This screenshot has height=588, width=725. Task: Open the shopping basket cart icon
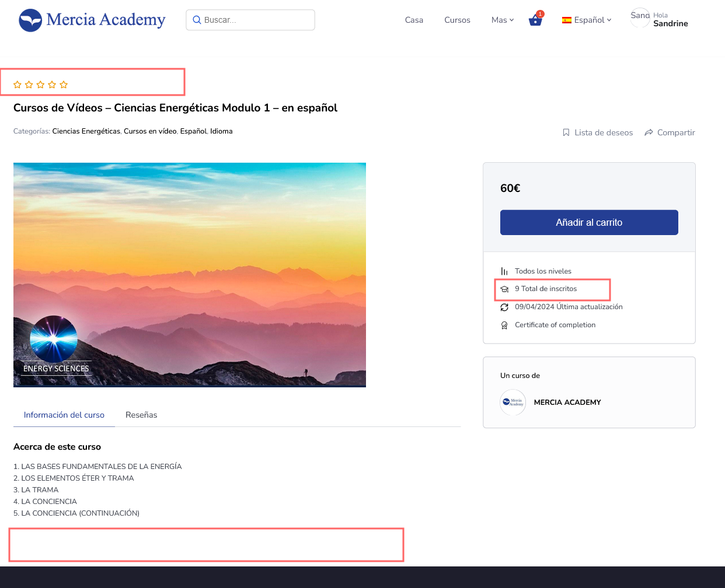tap(535, 20)
